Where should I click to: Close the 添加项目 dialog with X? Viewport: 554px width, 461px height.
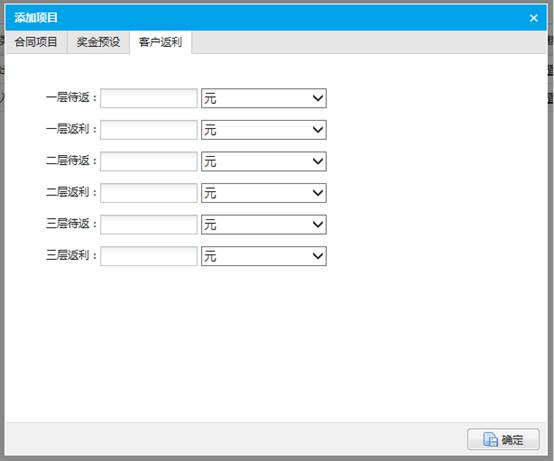tap(534, 18)
